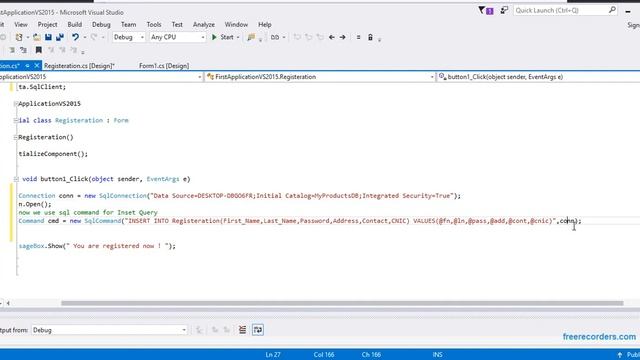Collapse the Registeration() constructor outline
Image resolution: width=640 pixels, height=360 pixels.
[16, 137]
